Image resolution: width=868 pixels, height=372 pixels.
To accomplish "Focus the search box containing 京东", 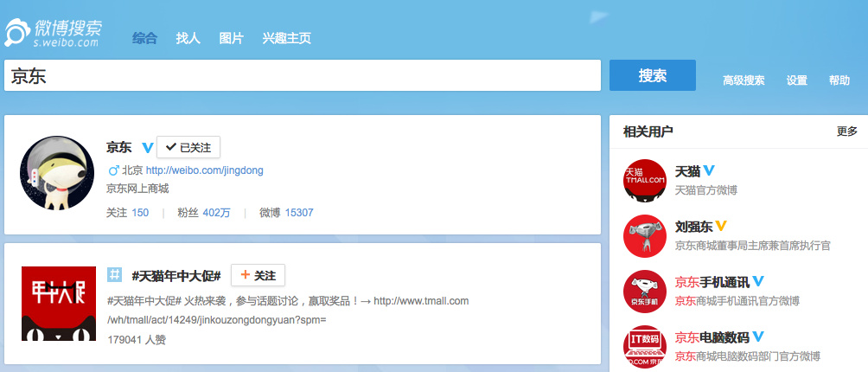I will pos(303,75).
